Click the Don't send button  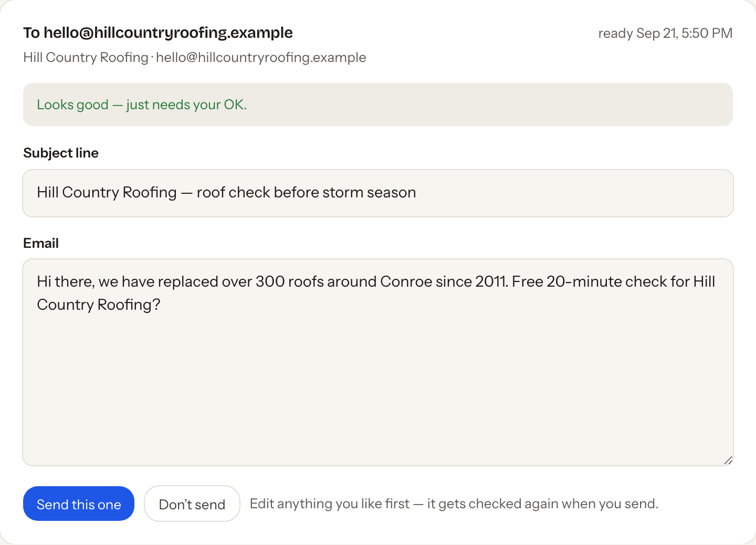[x=192, y=504]
